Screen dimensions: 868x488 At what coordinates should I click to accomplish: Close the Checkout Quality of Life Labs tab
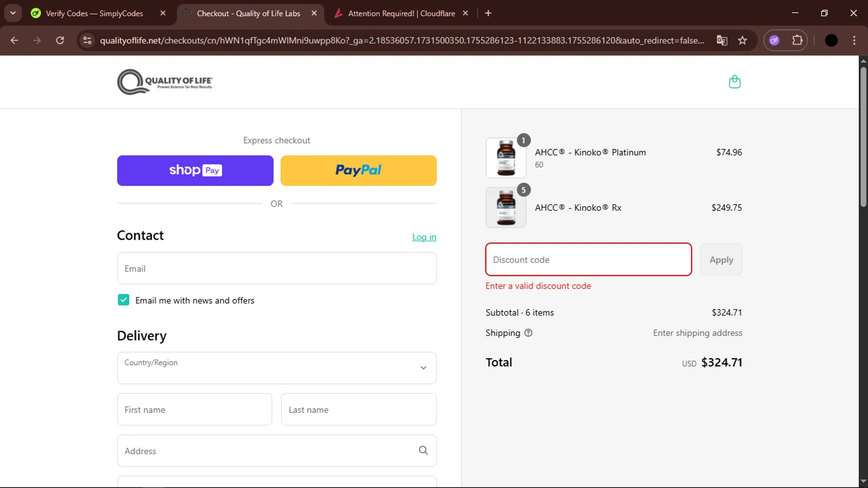pyautogui.click(x=314, y=13)
